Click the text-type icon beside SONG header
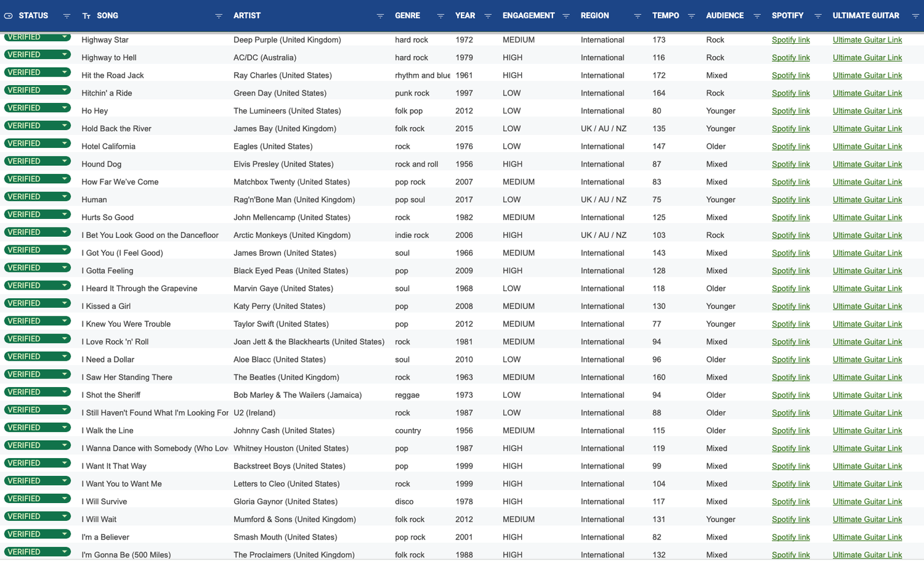 click(x=86, y=16)
